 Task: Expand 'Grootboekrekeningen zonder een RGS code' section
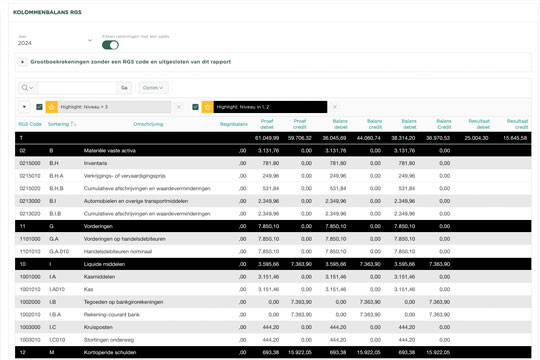click(x=22, y=62)
